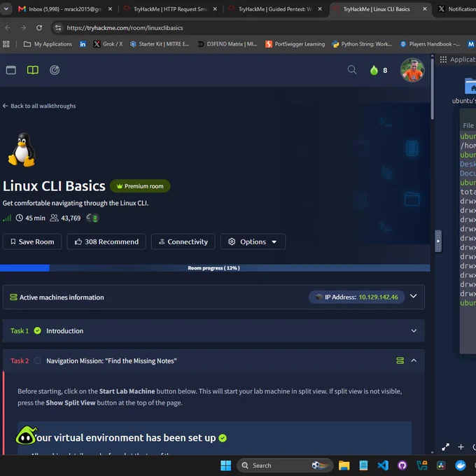Screen dimensions: 476x476
Task: Go back to all walkthroughs
Action: tap(39, 106)
